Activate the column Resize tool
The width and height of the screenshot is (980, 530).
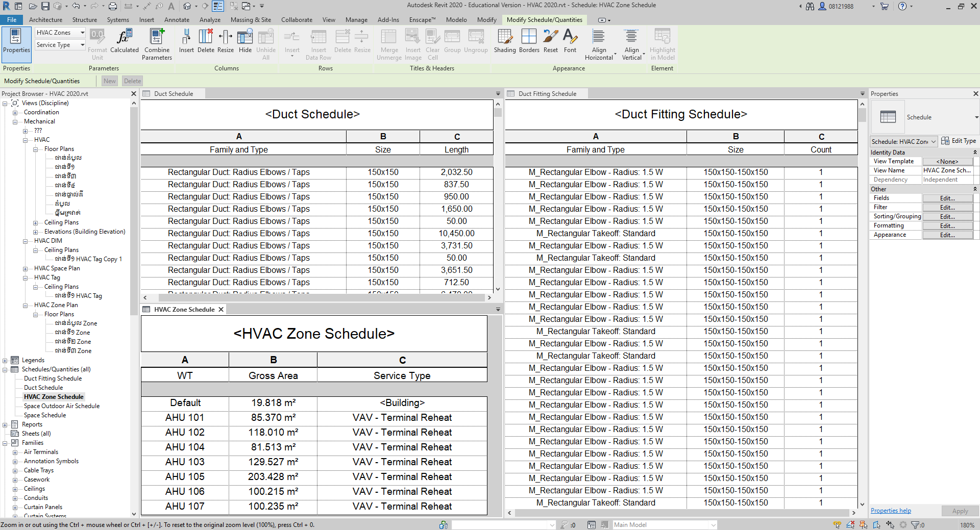tap(226, 41)
